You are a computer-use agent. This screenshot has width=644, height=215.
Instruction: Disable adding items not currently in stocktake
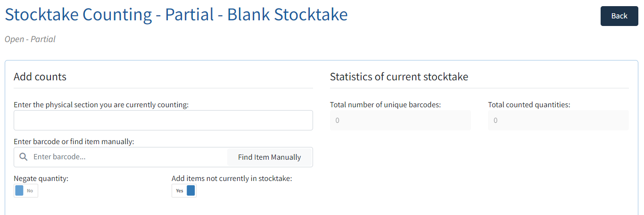[184, 191]
